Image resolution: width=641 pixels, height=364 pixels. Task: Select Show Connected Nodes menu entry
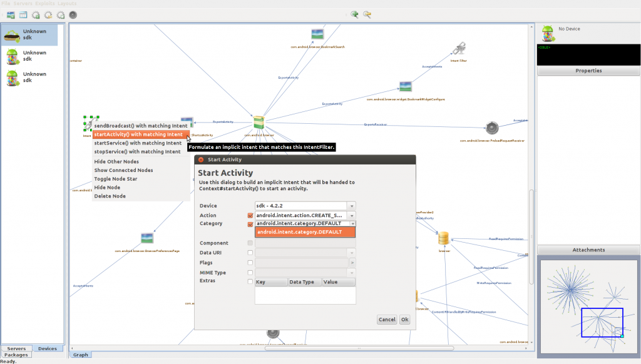(141, 170)
